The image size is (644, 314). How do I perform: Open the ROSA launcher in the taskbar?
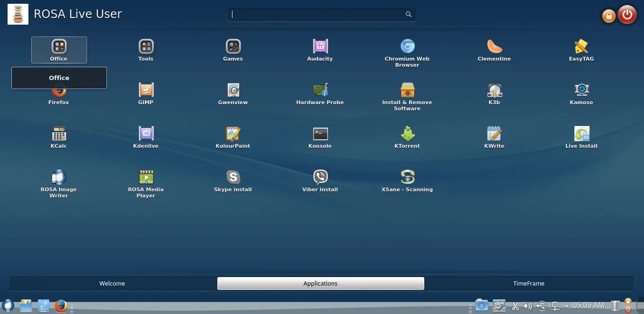[x=8, y=305]
